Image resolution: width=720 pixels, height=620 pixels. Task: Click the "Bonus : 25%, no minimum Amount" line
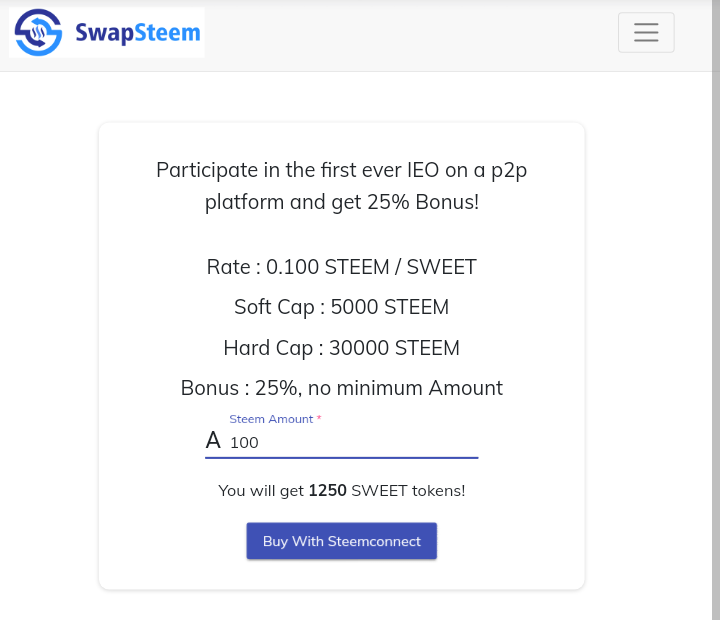[x=341, y=388]
